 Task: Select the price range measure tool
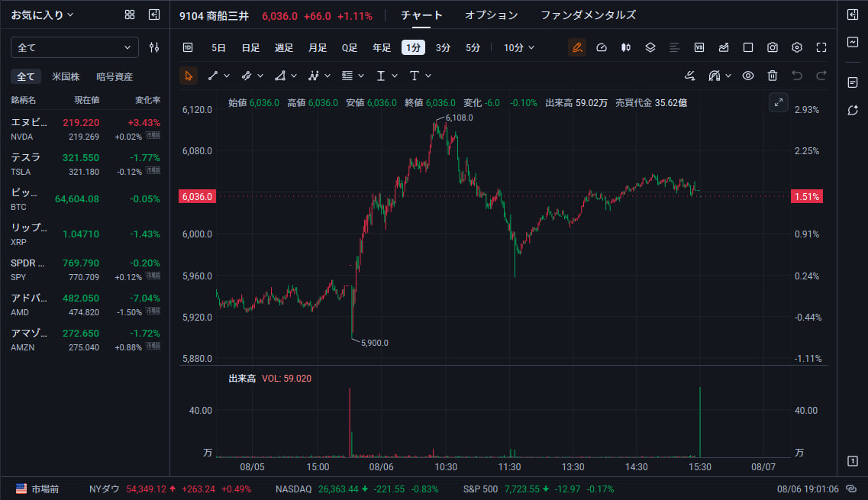381,76
